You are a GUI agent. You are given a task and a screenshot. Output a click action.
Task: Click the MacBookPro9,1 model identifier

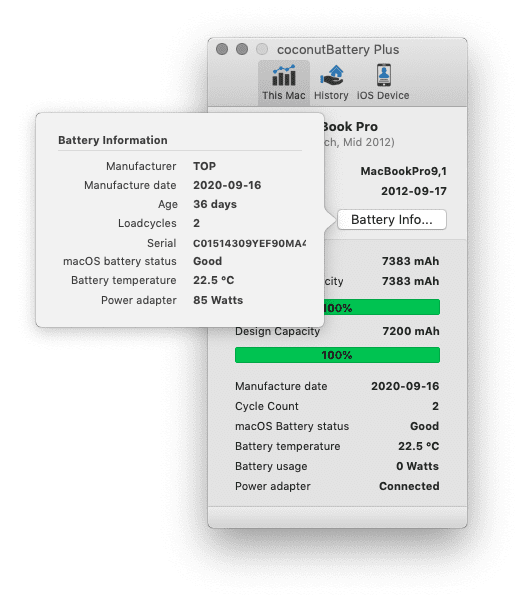point(404,171)
